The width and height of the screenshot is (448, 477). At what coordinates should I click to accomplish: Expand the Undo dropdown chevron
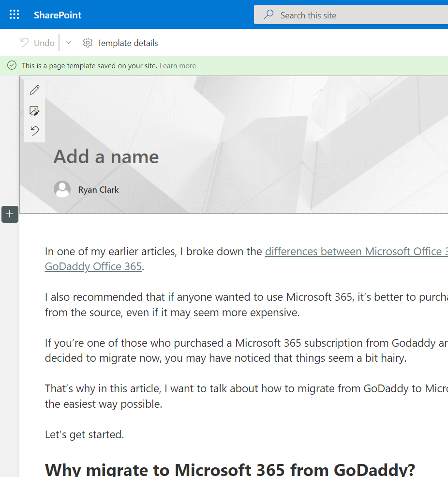click(68, 43)
